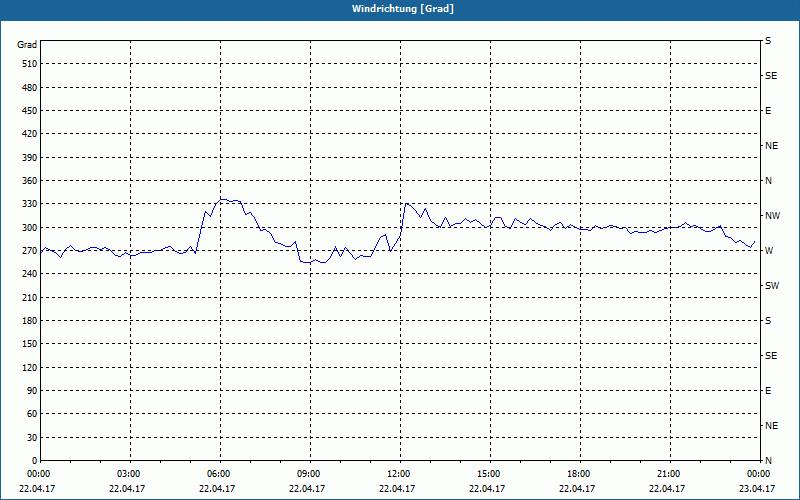Click the NW compass label
The width and height of the screenshot is (800, 500).
pyautogui.click(x=772, y=216)
